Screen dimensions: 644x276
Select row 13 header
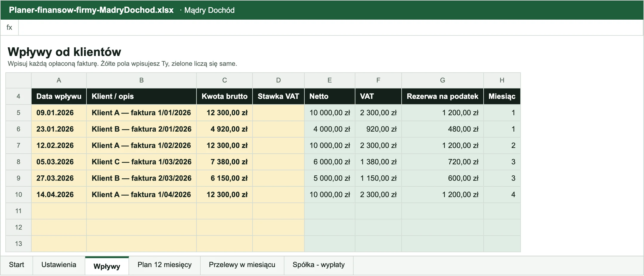pos(18,244)
